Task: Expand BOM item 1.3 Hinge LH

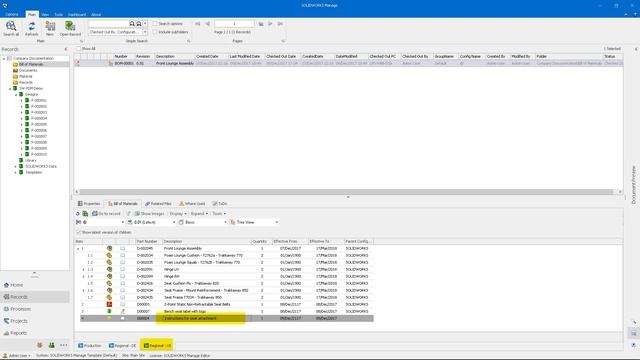Action: click(84, 269)
